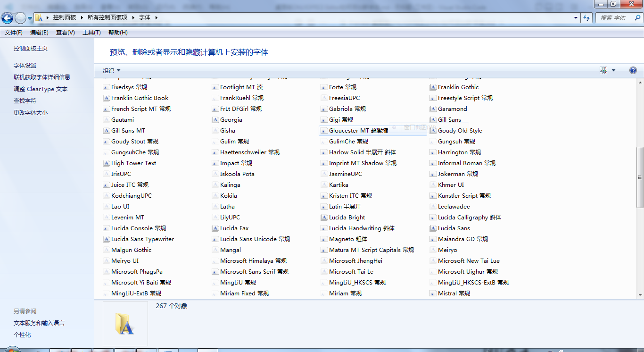The width and height of the screenshot is (644, 352).
Task: Click the refresh button beside address bar
Action: 586,17
